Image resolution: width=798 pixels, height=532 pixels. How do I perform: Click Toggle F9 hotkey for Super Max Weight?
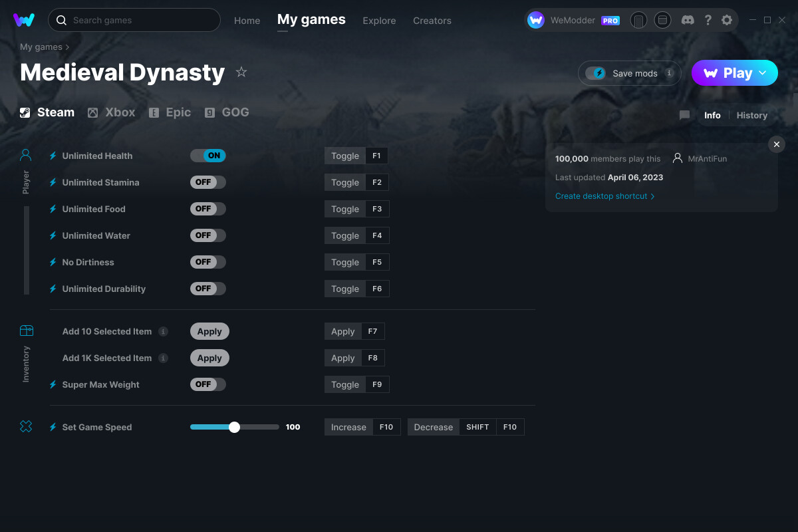click(x=356, y=384)
